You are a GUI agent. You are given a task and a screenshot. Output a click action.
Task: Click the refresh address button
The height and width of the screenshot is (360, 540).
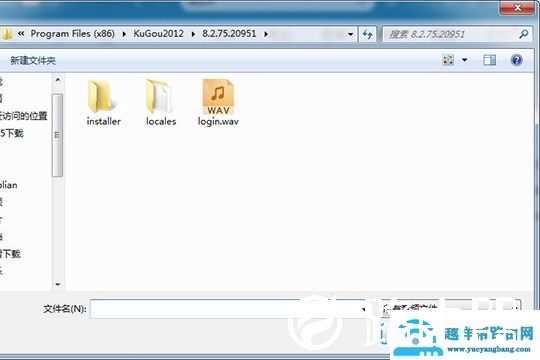(x=367, y=34)
